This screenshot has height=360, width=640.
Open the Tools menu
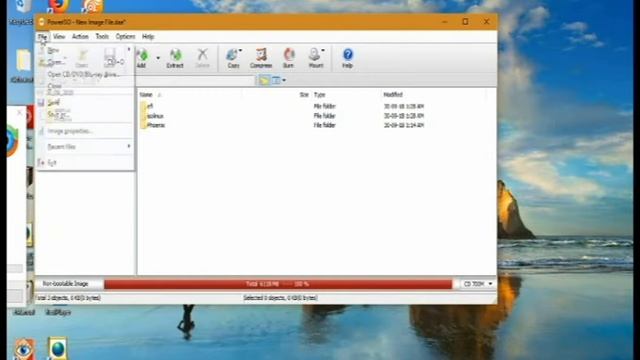click(102, 37)
